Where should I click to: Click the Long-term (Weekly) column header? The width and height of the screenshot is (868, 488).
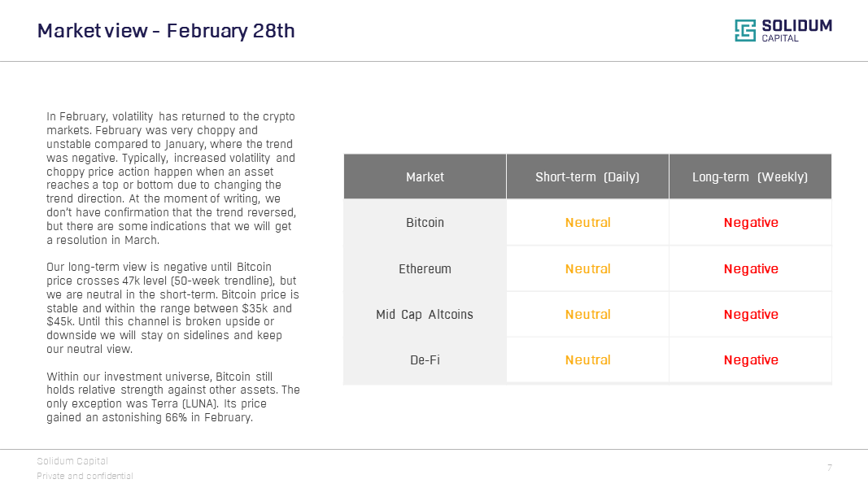point(750,176)
